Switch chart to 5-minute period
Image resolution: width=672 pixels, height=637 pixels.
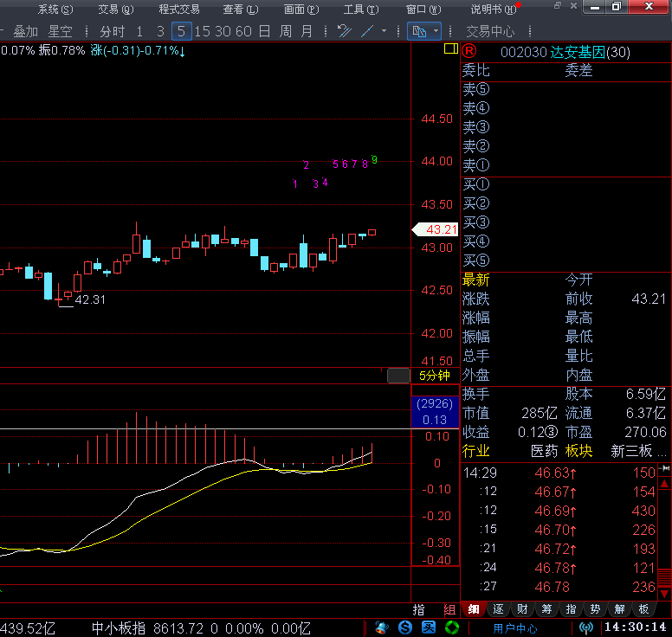(x=181, y=31)
